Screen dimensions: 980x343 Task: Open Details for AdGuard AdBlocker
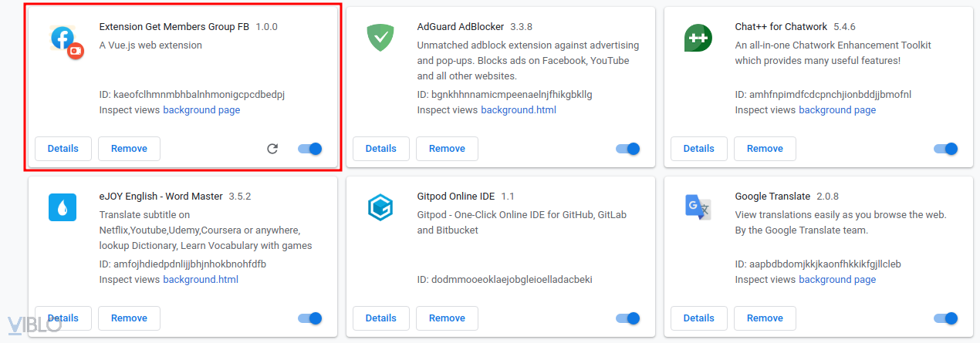coord(380,149)
